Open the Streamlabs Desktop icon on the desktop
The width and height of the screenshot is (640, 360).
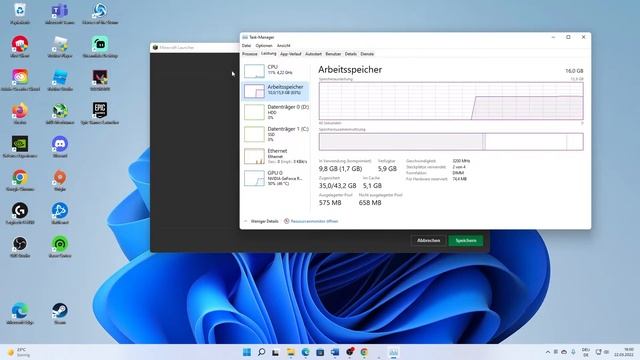100,46
